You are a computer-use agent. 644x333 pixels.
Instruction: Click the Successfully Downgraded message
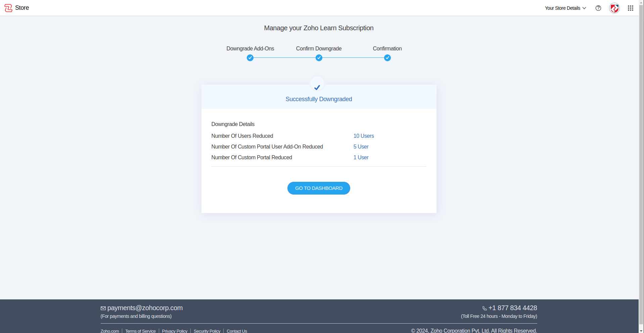319,99
